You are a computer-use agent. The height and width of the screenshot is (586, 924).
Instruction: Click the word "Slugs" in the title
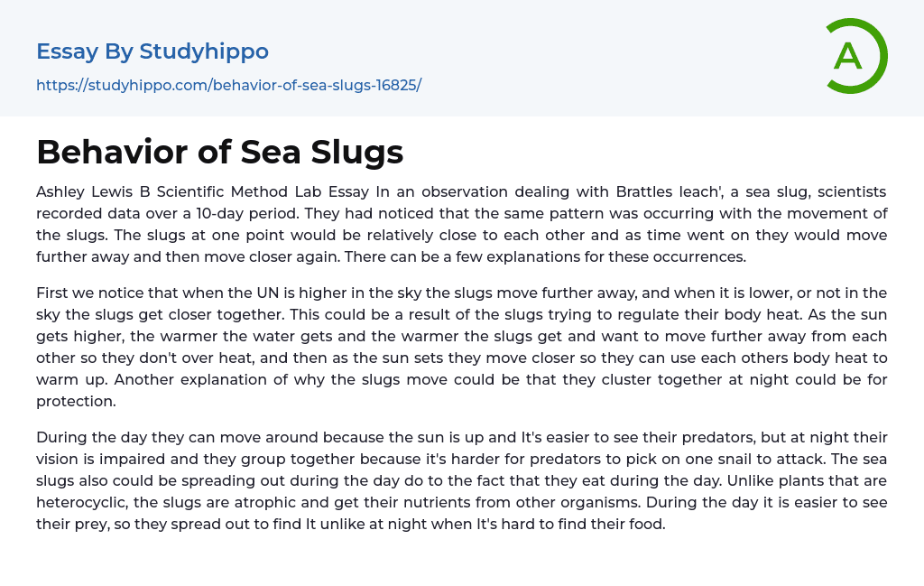pyautogui.click(x=357, y=152)
